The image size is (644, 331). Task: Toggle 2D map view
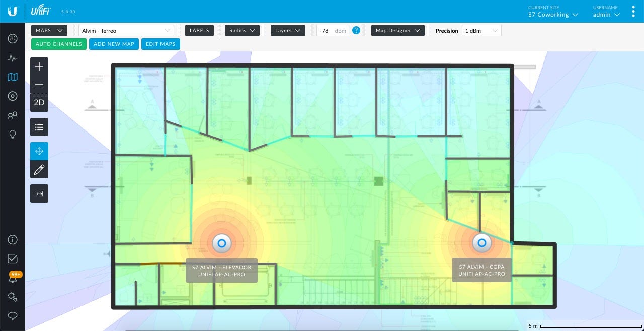click(39, 103)
